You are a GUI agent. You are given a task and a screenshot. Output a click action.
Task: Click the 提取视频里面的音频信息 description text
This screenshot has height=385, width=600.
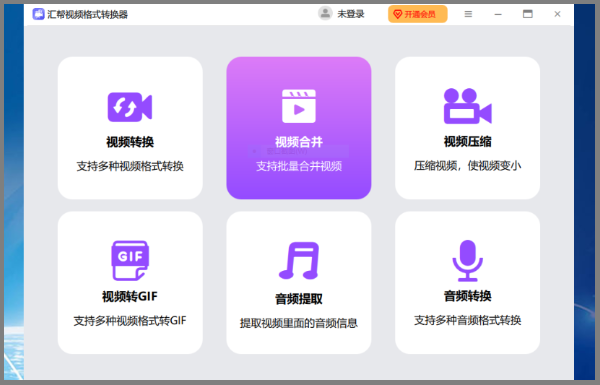click(x=299, y=323)
